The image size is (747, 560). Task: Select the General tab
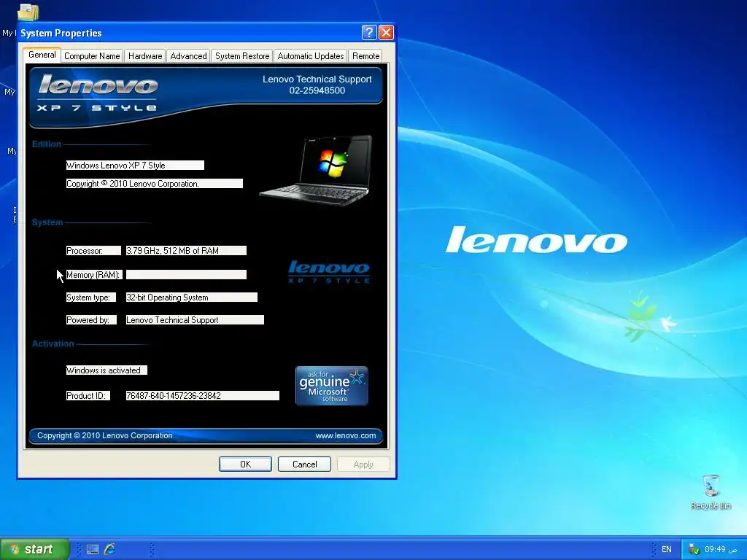[x=42, y=55]
